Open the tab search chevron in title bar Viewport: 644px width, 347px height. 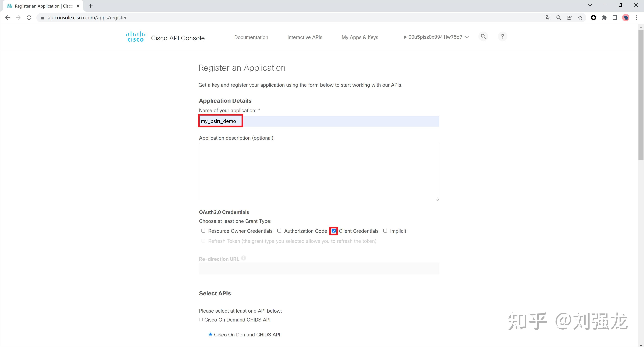(590, 5)
